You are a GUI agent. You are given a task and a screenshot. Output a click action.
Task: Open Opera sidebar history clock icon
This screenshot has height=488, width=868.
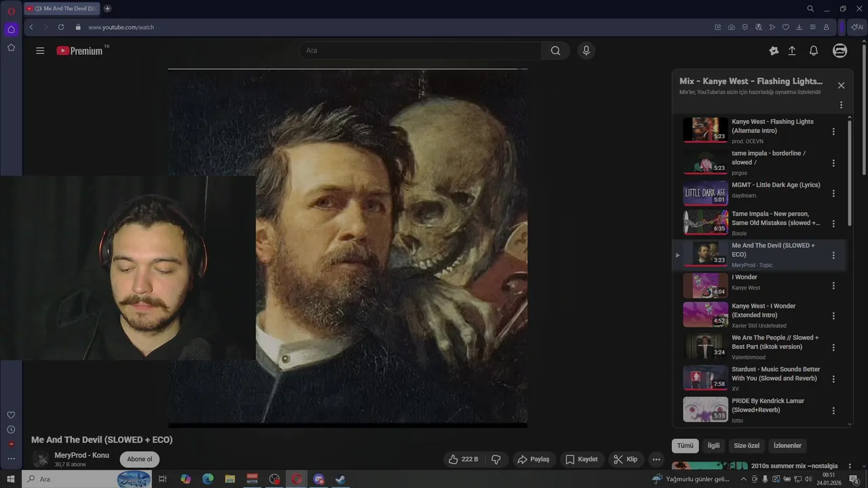11,430
